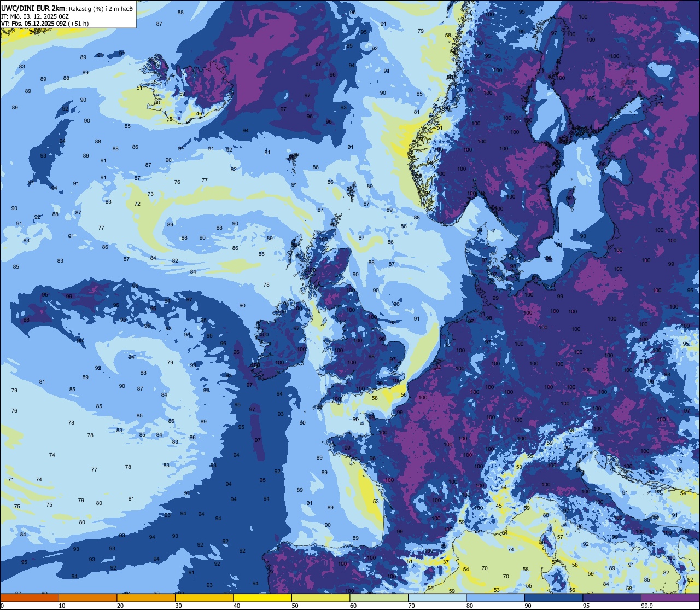Click the legend tick label 50
The image size is (700, 610).
click(x=295, y=606)
